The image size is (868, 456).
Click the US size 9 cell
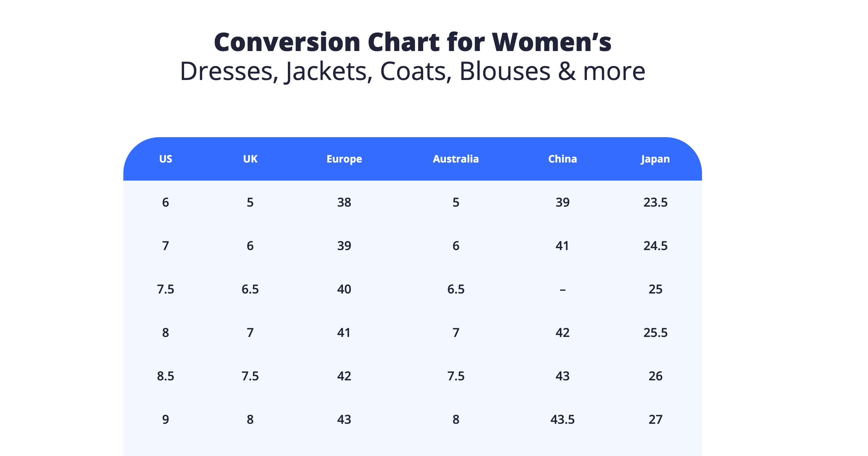pos(166,419)
